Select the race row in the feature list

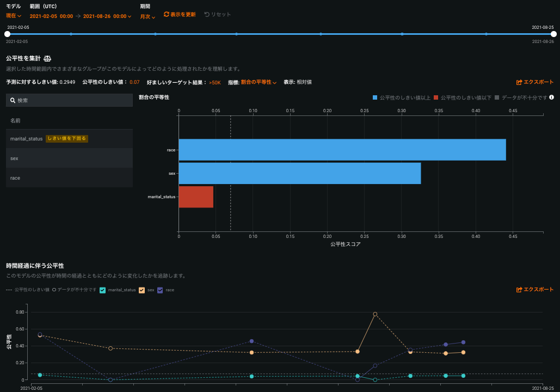tap(69, 178)
